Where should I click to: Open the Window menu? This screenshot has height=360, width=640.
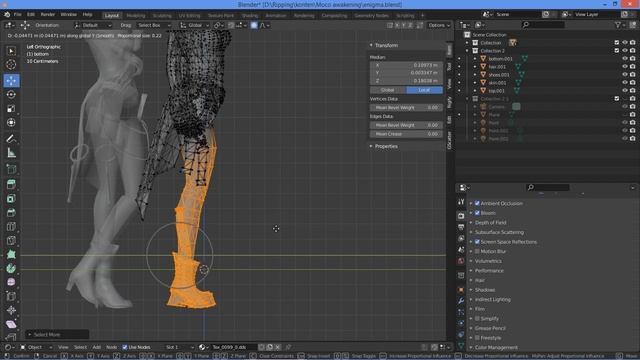coord(69,14)
